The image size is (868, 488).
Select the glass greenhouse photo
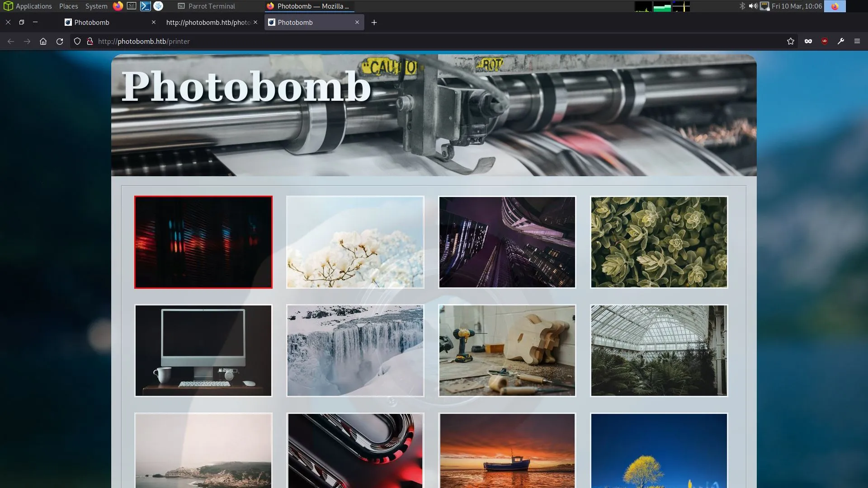point(659,351)
